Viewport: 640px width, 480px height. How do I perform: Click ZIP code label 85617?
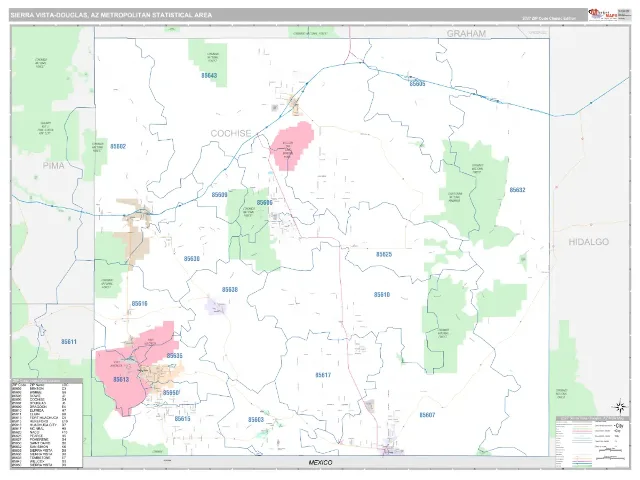[x=323, y=375]
